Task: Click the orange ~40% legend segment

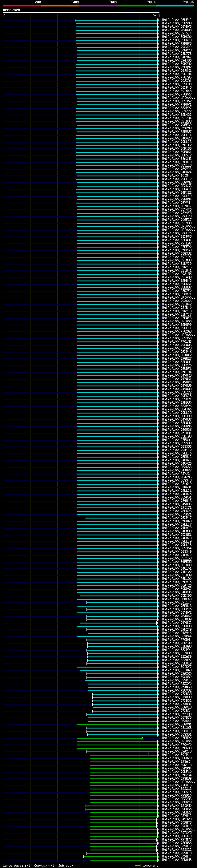Action: (x=60, y=6)
